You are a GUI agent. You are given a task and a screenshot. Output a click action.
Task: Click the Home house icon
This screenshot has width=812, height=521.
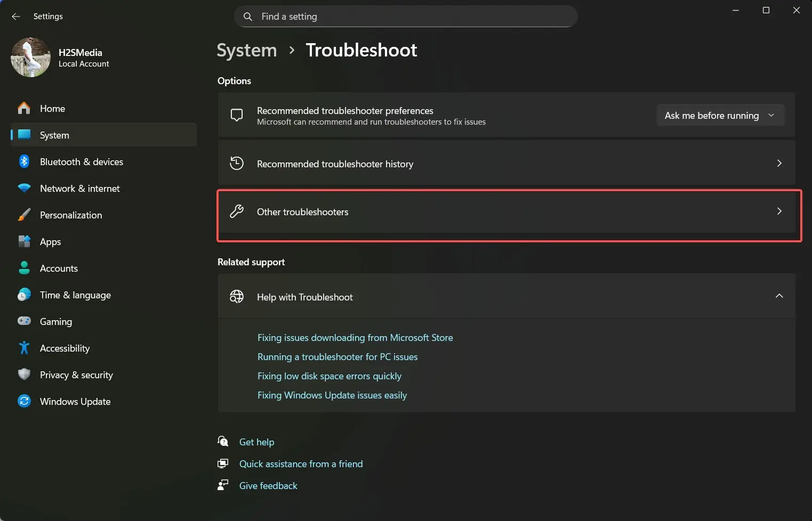(x=24, y=108)
